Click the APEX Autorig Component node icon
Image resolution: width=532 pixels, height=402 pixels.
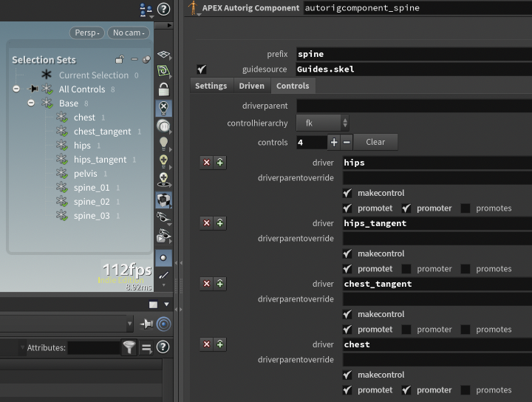[193, 8]
